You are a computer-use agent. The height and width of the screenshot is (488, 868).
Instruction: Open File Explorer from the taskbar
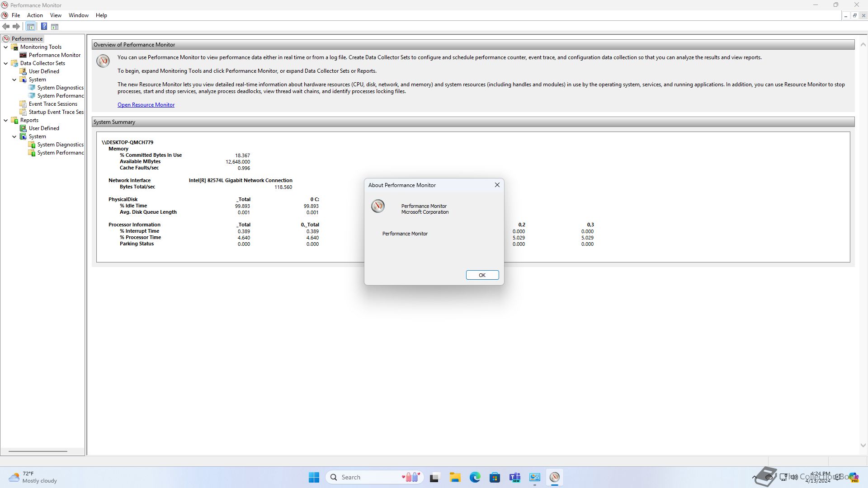pyautogui.click(x=455, y=477)
